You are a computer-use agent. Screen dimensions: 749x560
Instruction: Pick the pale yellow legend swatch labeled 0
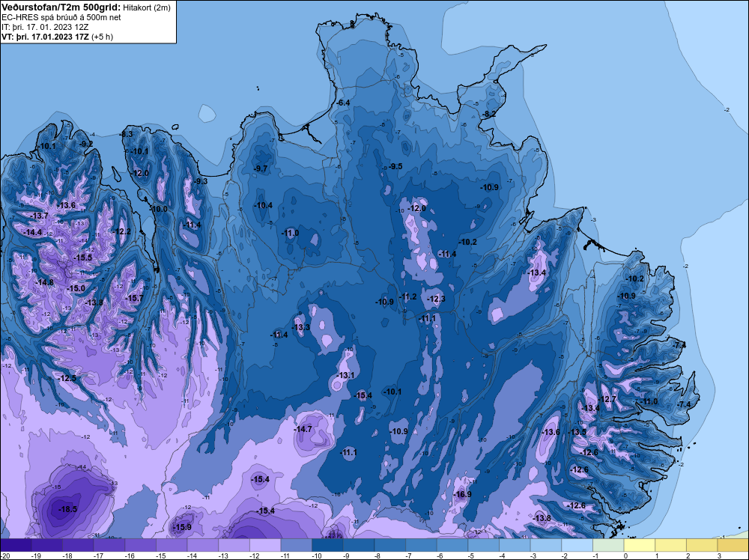pos(639,545)
